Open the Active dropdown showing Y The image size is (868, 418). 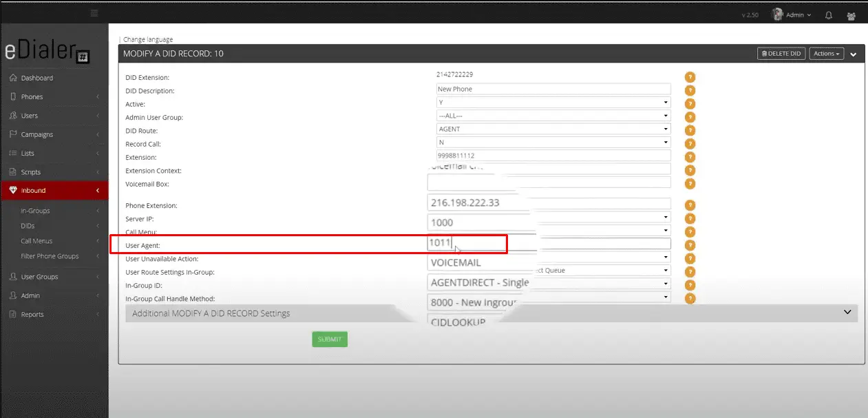click(x=553, y=103)
